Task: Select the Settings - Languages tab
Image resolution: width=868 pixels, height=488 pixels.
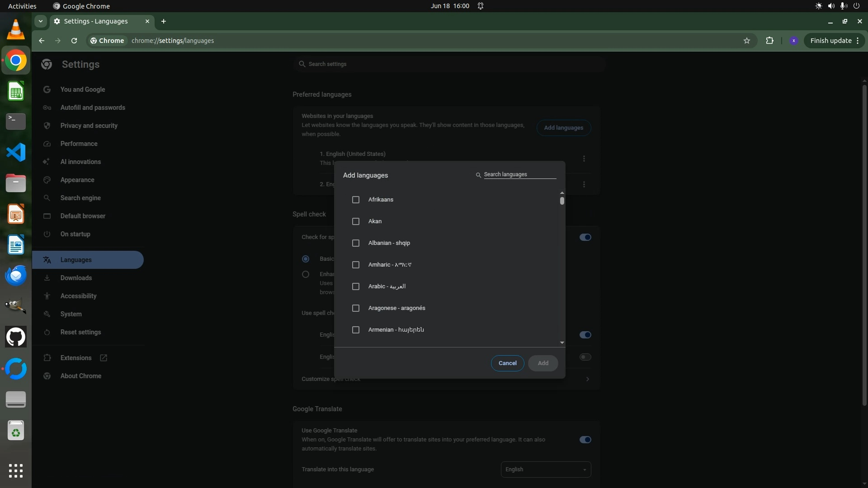Action: click(96, 21)
